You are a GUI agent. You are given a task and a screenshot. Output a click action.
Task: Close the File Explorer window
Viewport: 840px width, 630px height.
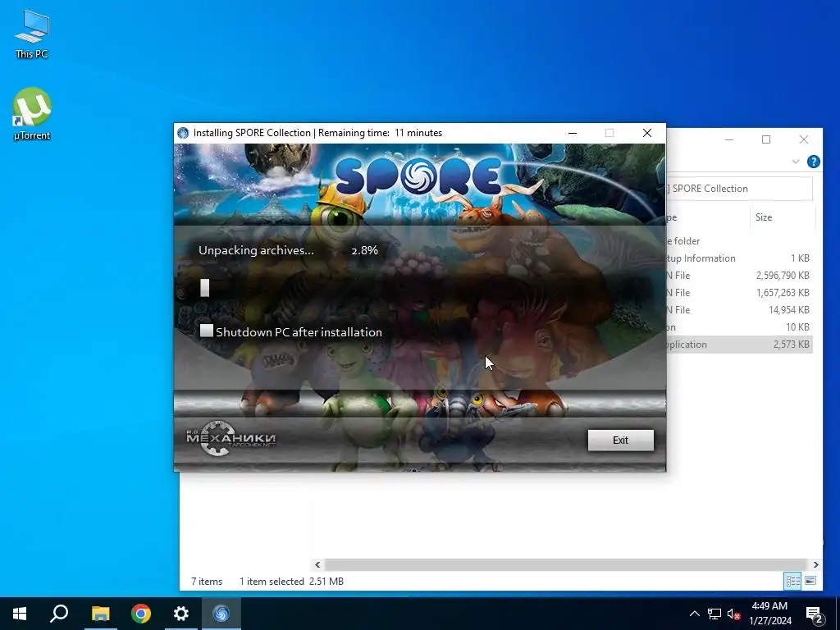pos(804,139)
